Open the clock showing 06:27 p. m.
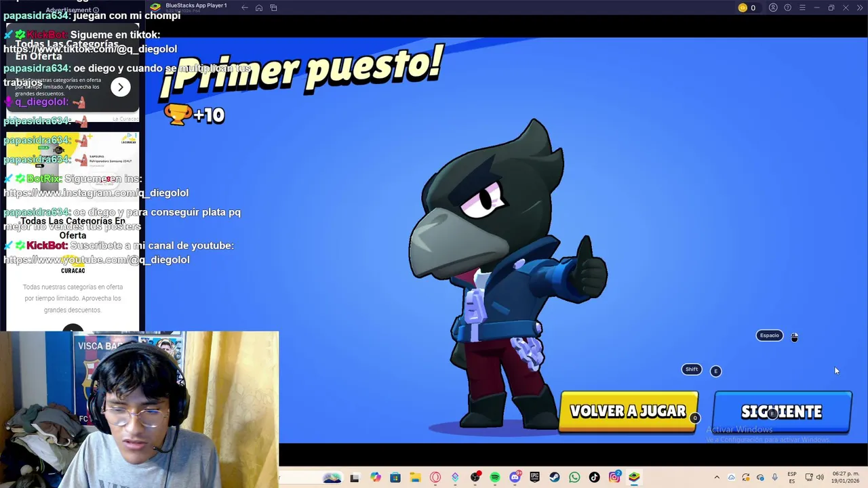The height and width of the screenshot is (488, 868). [844, 478]
